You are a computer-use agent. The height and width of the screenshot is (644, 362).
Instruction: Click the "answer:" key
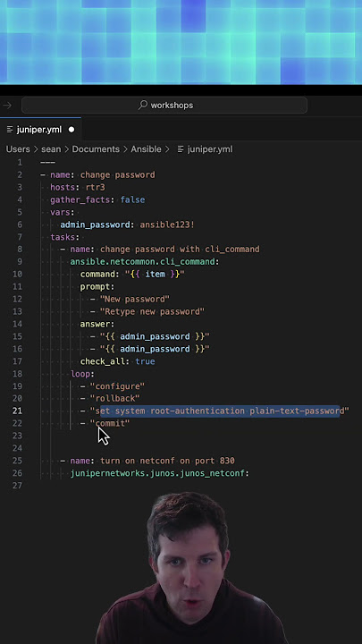tap(97, 324)
